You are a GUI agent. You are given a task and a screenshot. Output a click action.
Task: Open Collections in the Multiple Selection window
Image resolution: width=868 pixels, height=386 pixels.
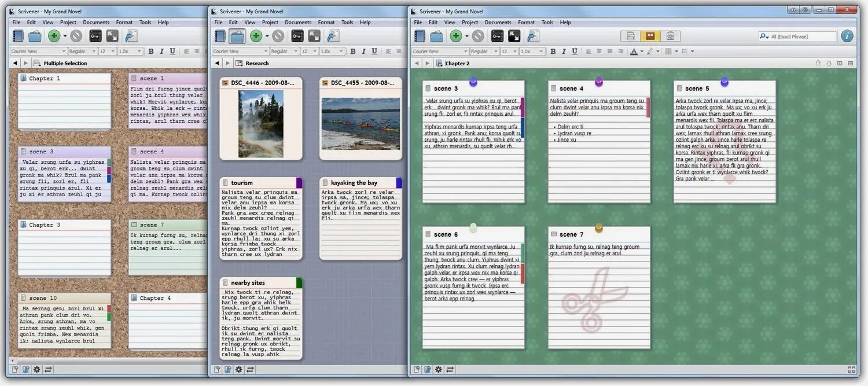[35, 36]
